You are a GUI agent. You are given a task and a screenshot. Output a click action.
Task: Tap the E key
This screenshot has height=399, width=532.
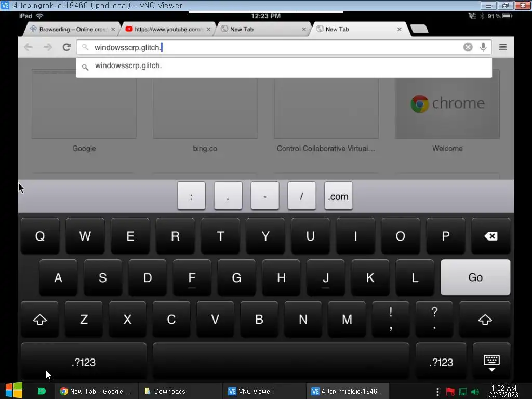(130, 236)
